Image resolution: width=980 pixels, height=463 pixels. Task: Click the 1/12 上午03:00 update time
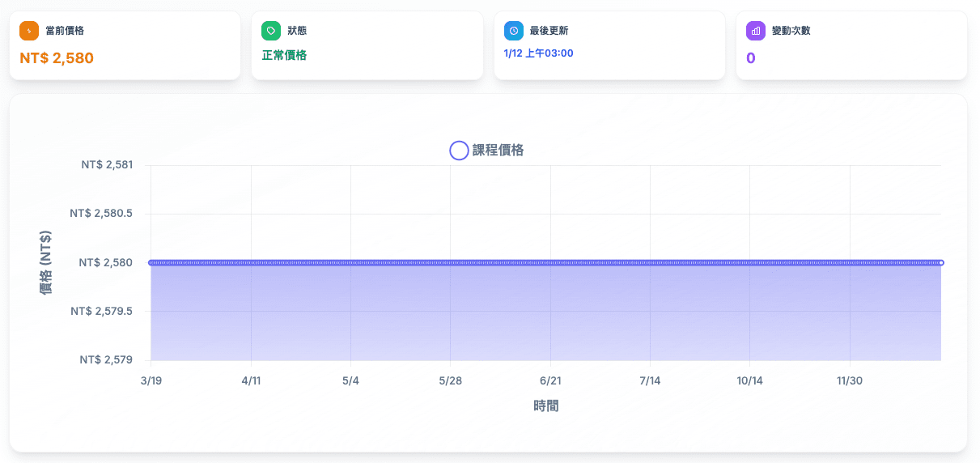coord(538,53)
